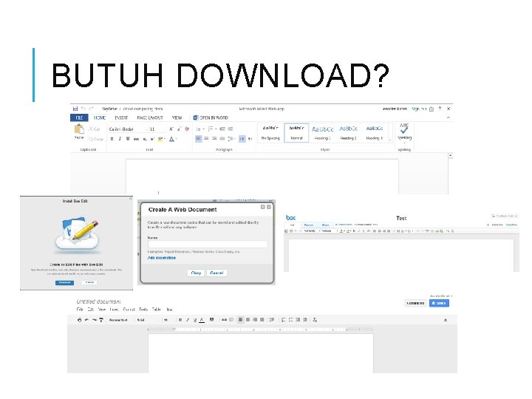Screen dimensions: 532x399
Task: Click the box logo in web editor
Action: (291, 217)
